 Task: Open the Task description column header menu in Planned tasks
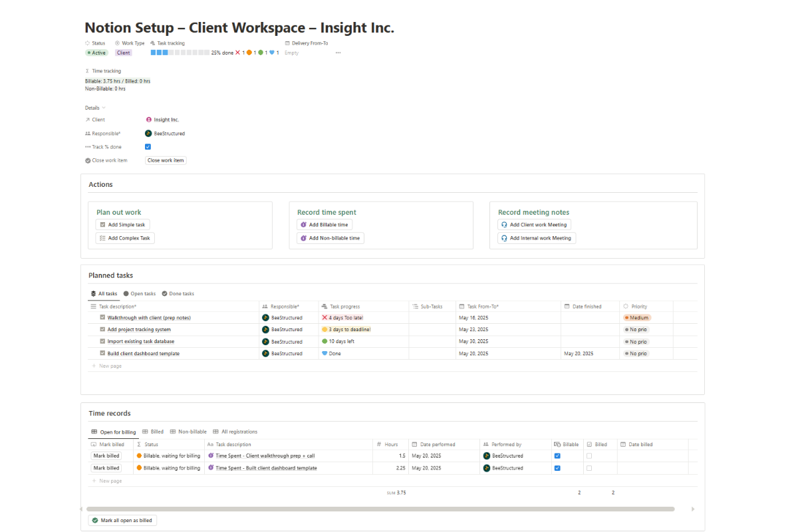(174, 307)
